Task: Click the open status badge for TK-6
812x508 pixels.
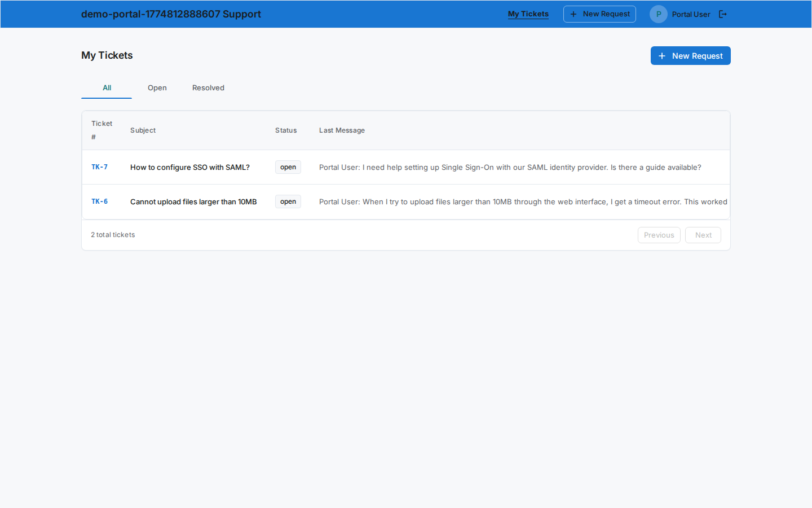Action: point(288,202)
